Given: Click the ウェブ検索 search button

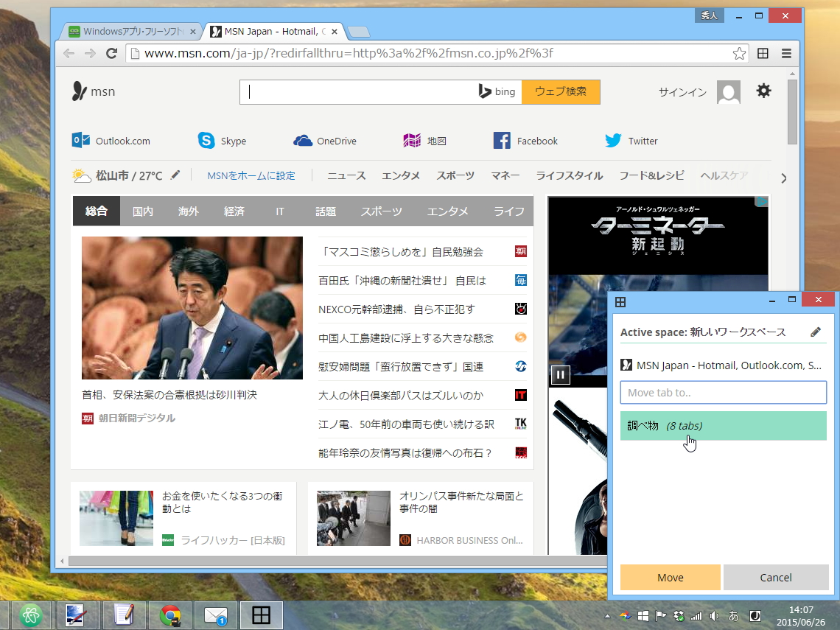Looking at the screenshot, I should click(x=560, y=91).
